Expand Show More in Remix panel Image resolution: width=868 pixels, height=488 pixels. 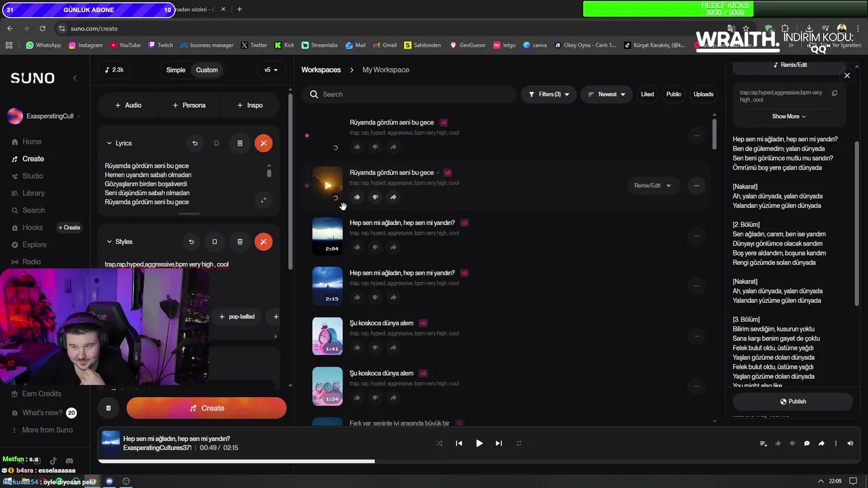[x=789, y=117]
